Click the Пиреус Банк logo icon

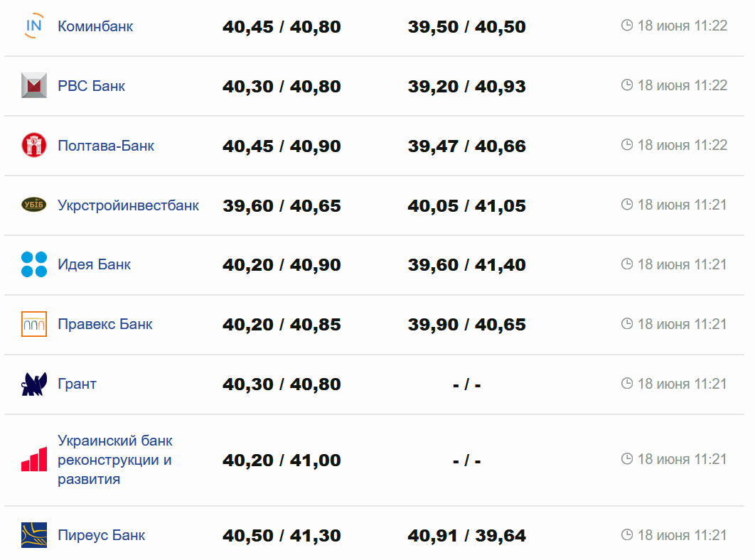pyautogui.click(x=34, y=535)
